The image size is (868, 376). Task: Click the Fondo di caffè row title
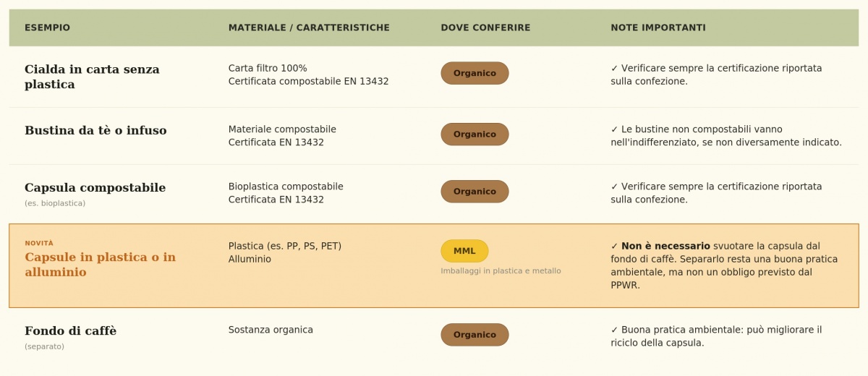pyautogui.click(x=70, y=331)
